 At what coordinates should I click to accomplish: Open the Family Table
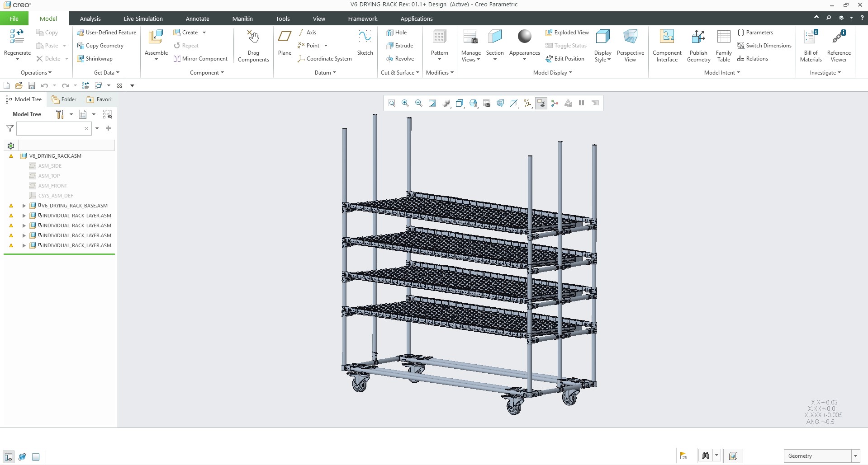[724, 46]
